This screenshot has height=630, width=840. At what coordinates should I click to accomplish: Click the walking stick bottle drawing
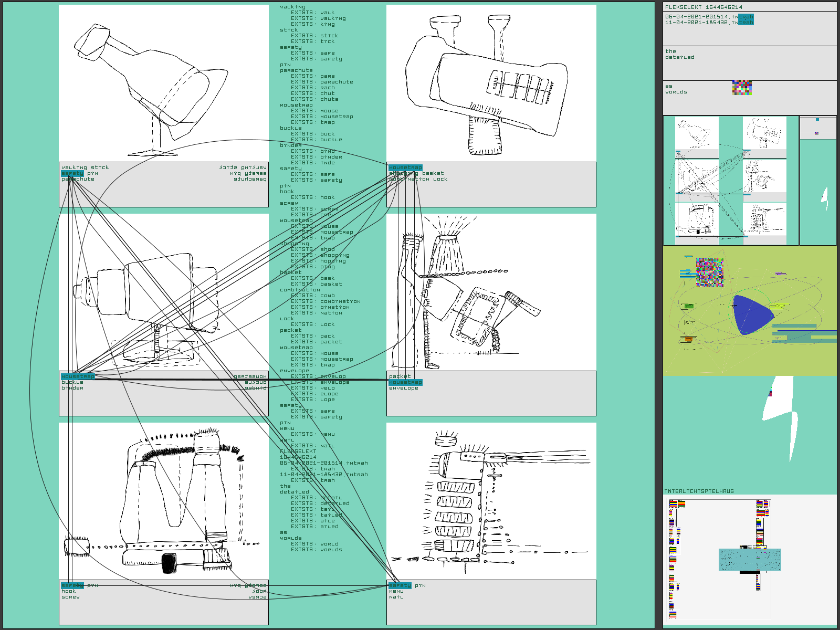[x=163, y=83]
